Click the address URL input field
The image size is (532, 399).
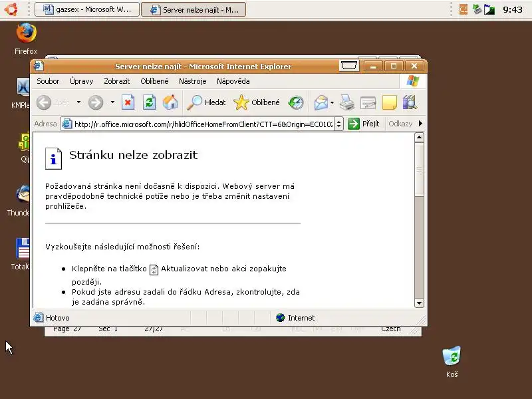(x=203, y=124)
